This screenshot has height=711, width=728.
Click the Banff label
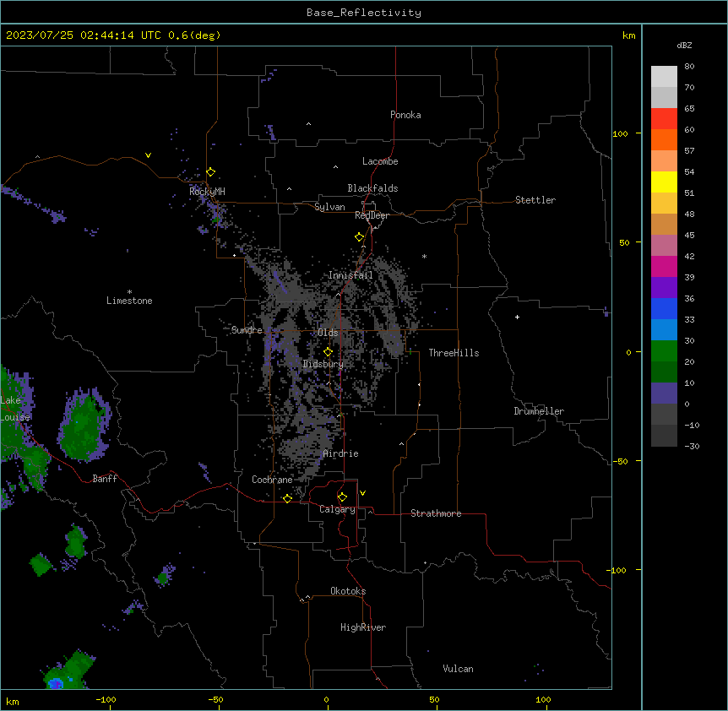105,479
